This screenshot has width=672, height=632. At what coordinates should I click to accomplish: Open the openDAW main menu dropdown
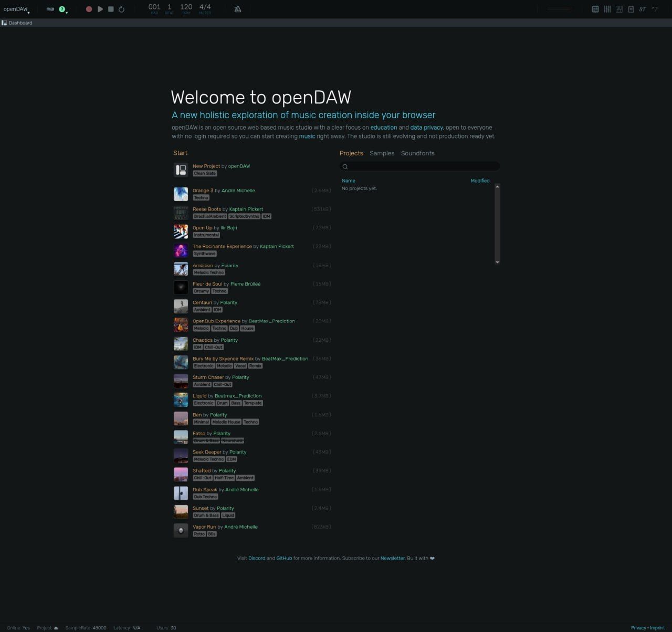tap(16, 9)
